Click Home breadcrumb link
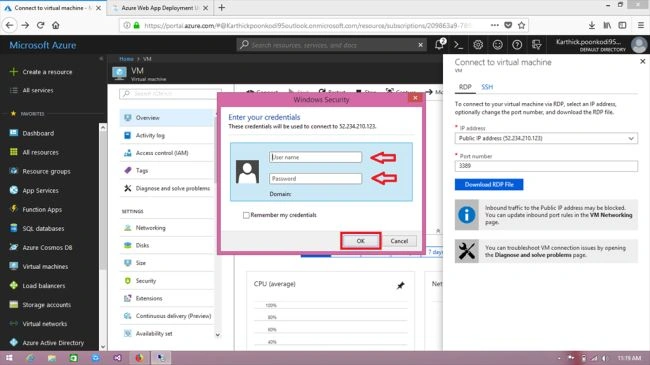 point(126,59)
